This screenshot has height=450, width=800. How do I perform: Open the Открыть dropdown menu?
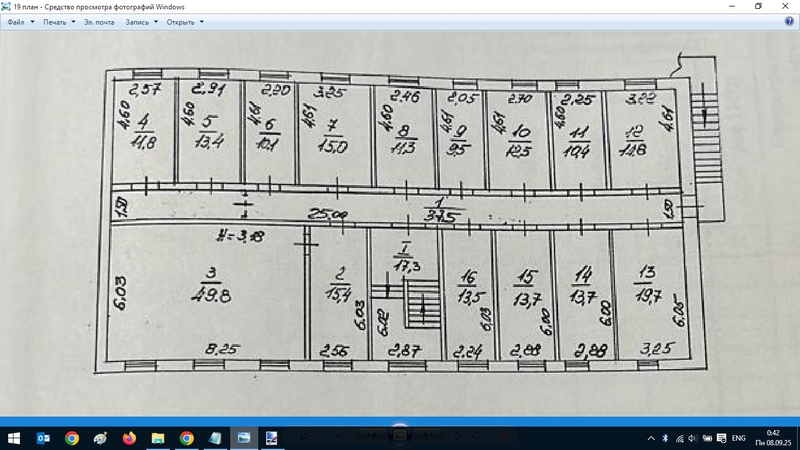[x=185, y=21]
